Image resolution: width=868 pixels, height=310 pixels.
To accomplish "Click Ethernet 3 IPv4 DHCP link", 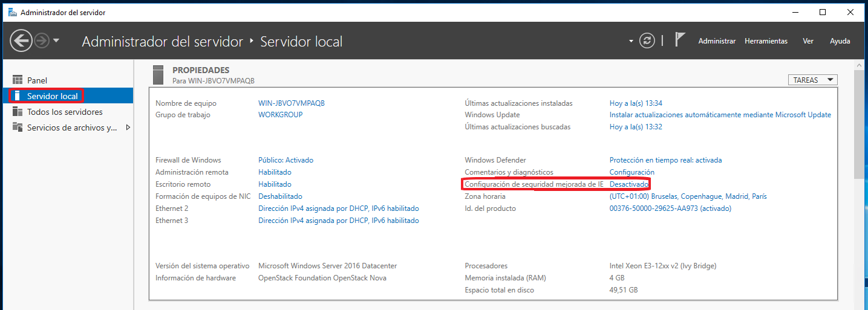I will [339, 221].
